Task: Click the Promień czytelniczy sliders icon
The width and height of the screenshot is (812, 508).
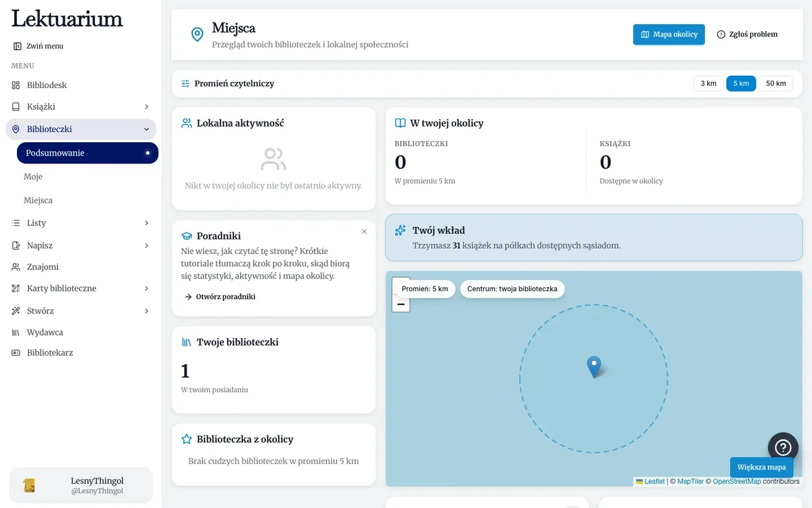Action: click(x=185, y=83)
